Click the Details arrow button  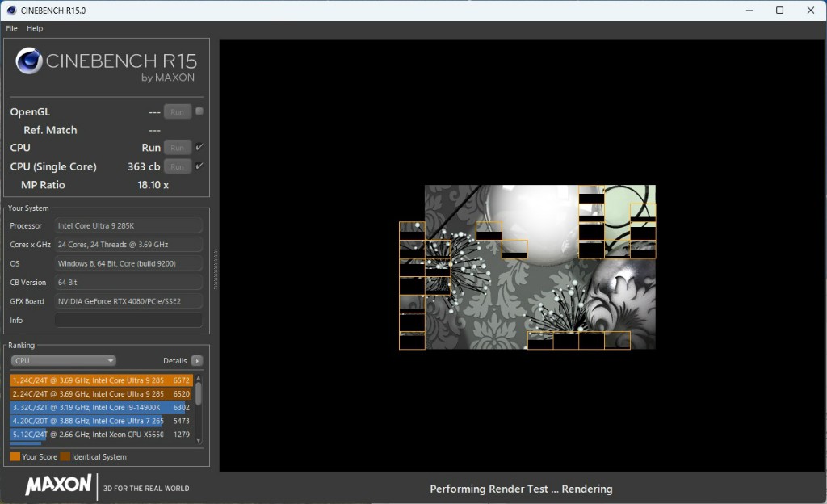[197, 361]
